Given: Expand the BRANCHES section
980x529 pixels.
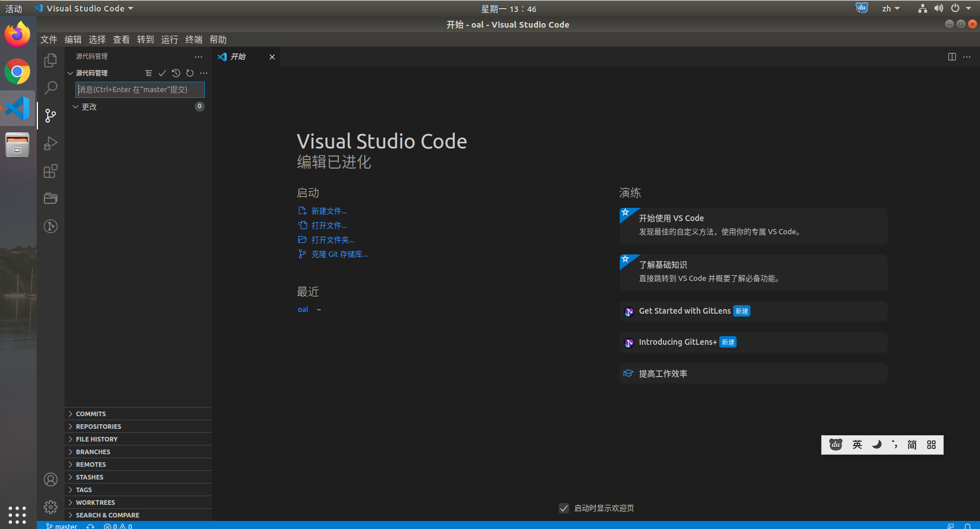Looking at the screenshot, I should click(x=93, y=451).
